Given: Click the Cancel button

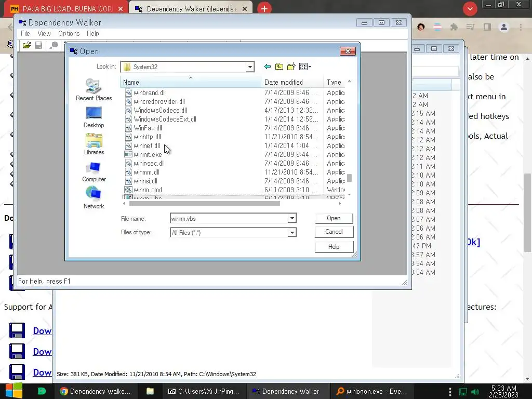Looking at the screenshot, I should coord(334,232).
